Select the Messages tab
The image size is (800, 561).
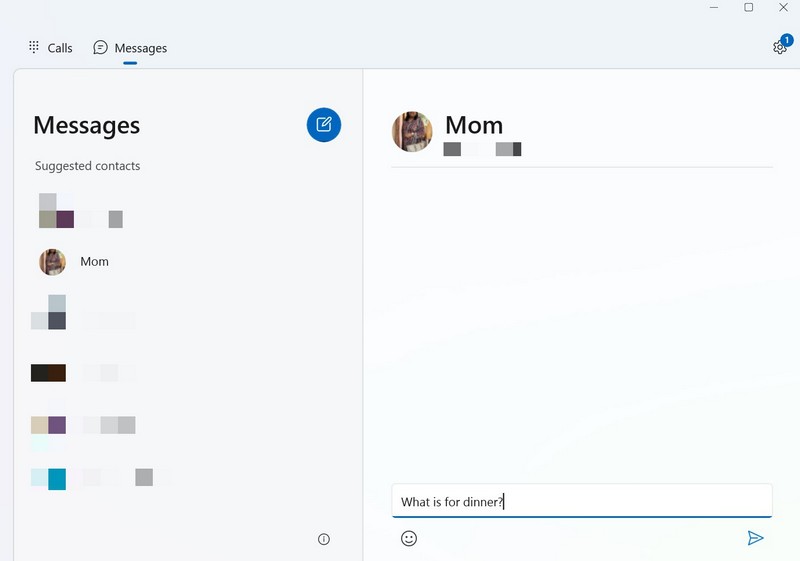pos(130,48)
